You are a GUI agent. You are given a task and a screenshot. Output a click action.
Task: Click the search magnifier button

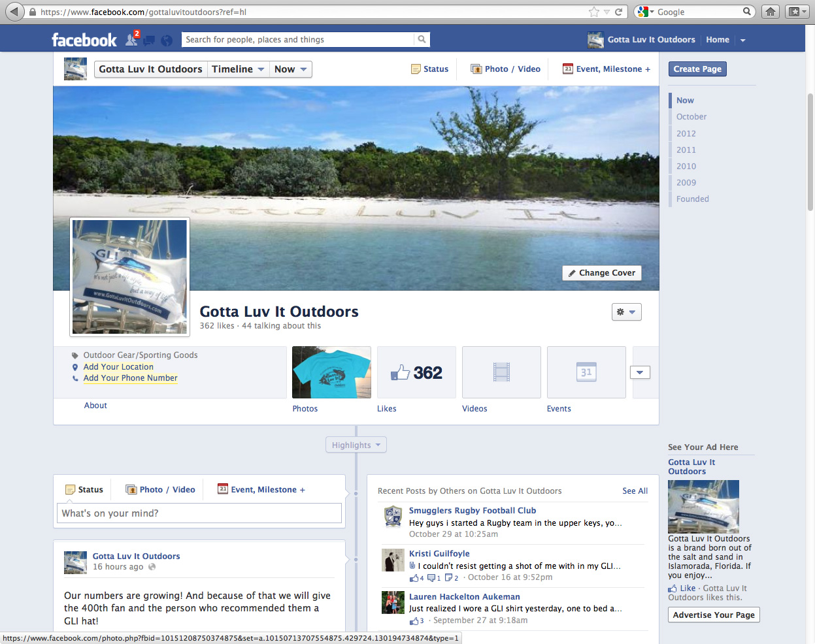(422, 40)
